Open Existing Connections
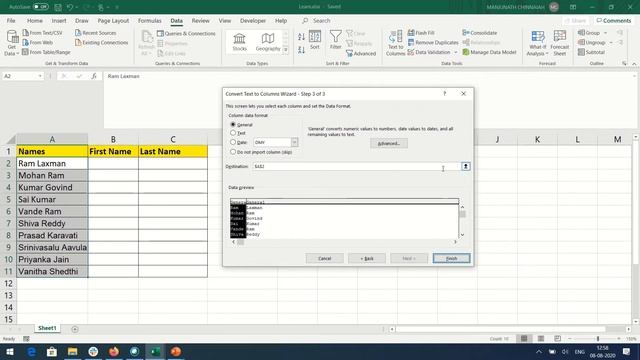The width and height of the screenshot is (640, 360). click(101, 42)
